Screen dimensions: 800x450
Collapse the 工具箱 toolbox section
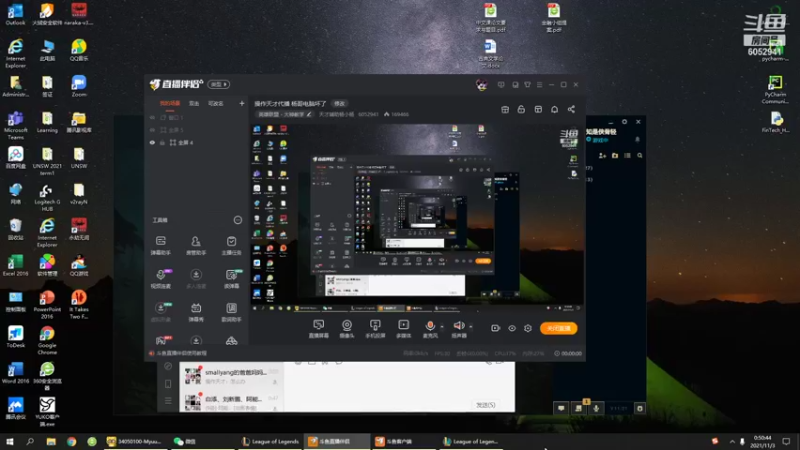238,220
